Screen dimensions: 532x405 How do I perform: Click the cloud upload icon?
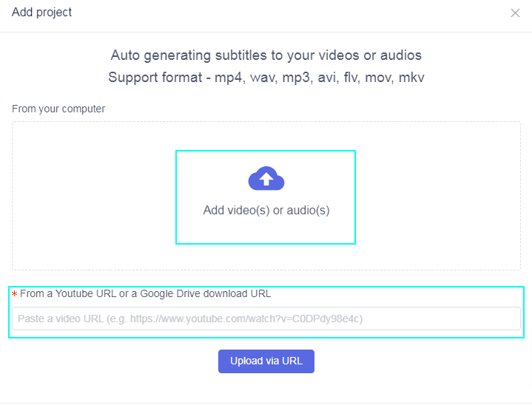[266, 178]
